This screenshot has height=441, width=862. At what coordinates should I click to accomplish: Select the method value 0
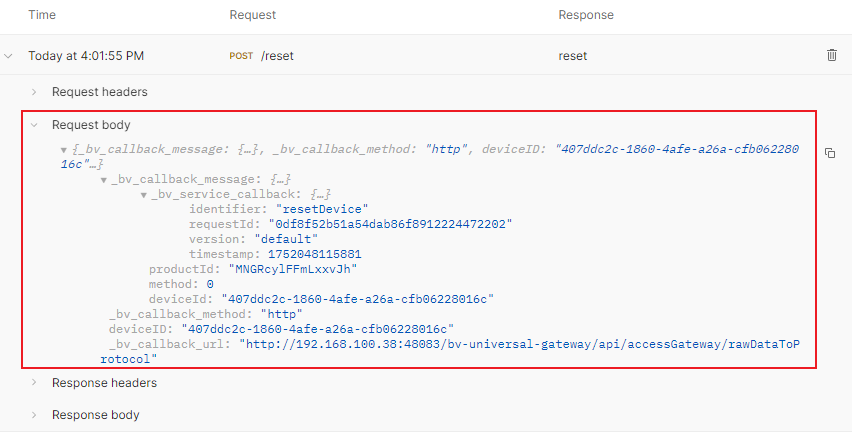coord(210,284)
